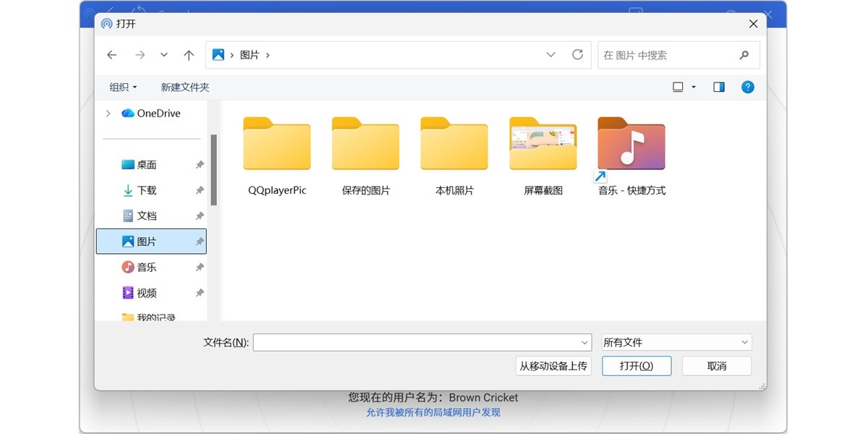Toggle the preview pane
The image size is (868, 434).
(718, 86)
